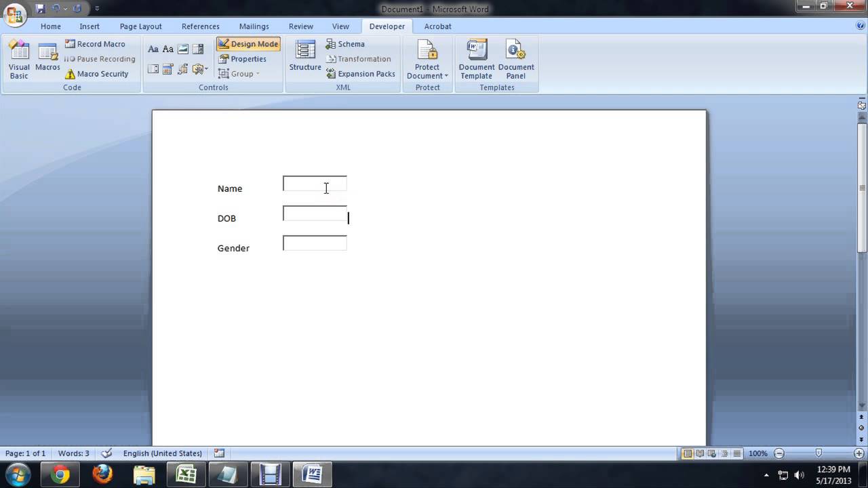
Task: Insert Date Picker content control
Action: [168, 68]
